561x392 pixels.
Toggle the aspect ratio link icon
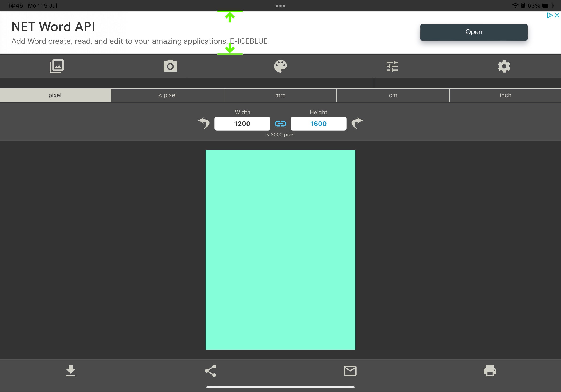280,124
